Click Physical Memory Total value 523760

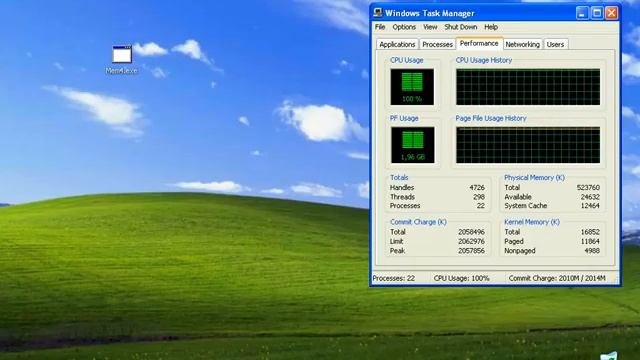click(x=588, y=188)
